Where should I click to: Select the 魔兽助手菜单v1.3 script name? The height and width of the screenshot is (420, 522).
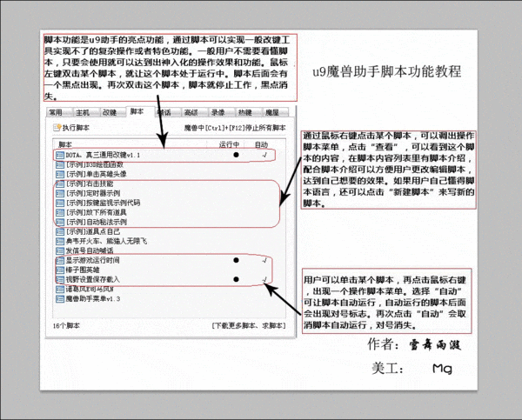93,298
